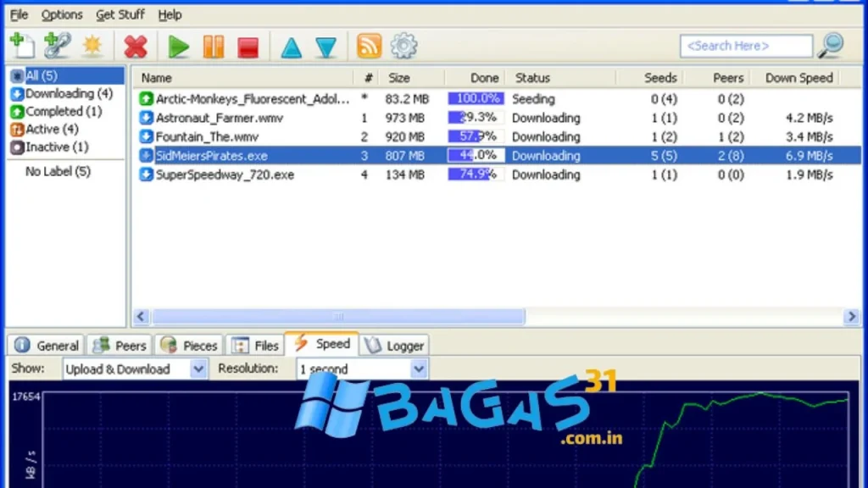
Task: Move torrent down the queue arrow
Action: coord(326,47)
